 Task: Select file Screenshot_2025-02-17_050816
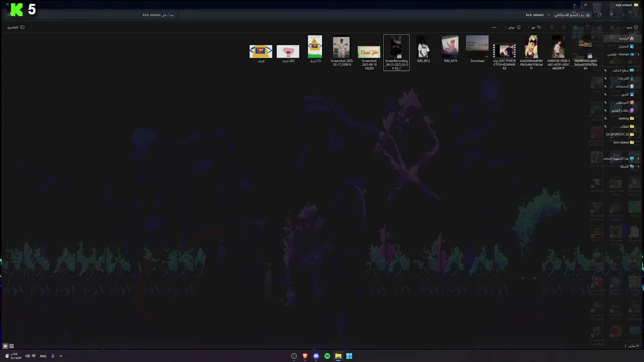point(341,51)
